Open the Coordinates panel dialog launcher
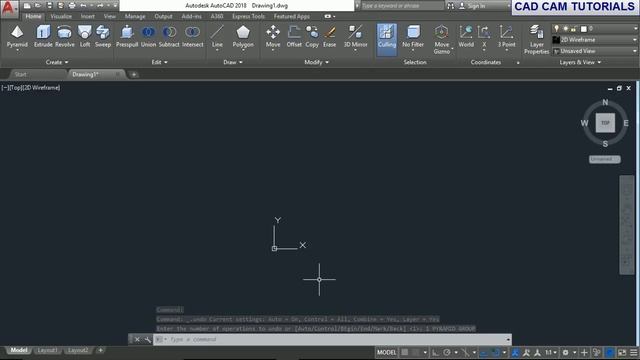 tap(518, 62)
